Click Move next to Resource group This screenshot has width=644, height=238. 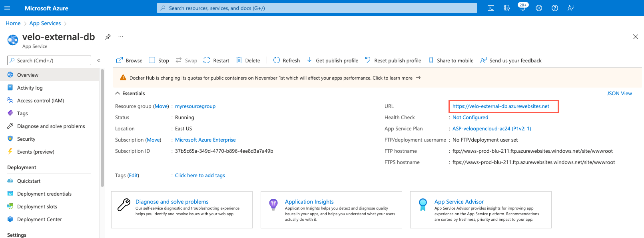(161, 106)
